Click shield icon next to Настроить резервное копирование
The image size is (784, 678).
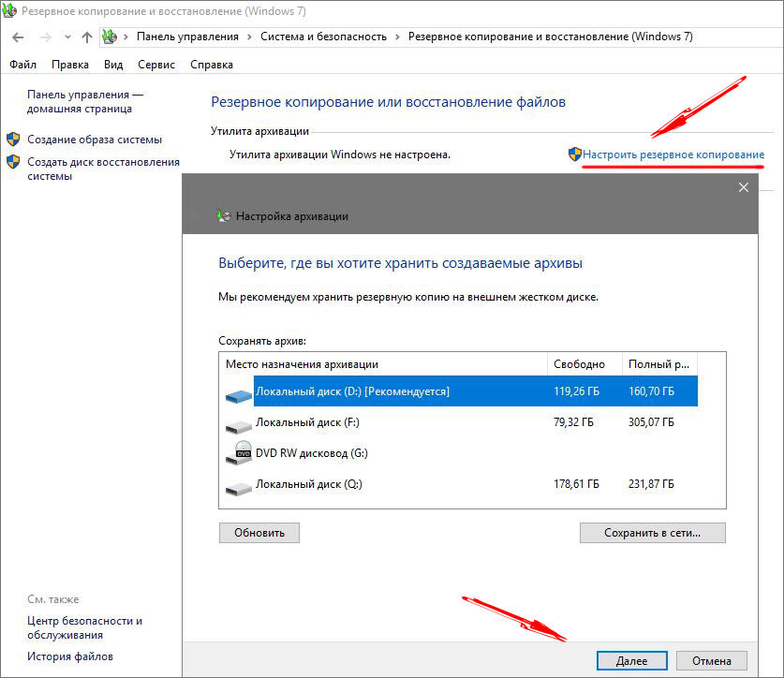(575, 154)
